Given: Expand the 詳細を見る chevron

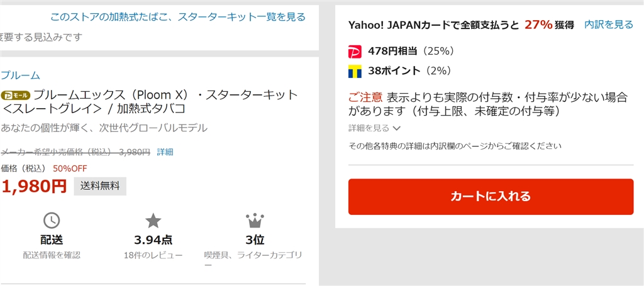Looking at the screenshot, I should click(x=396, y=128).
